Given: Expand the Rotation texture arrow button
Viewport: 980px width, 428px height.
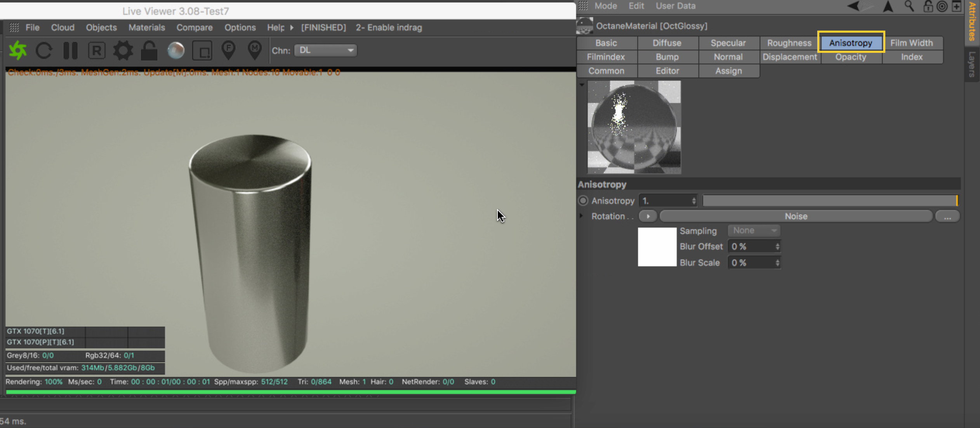Looking at the screenshot, I should [x=648, y=216].
